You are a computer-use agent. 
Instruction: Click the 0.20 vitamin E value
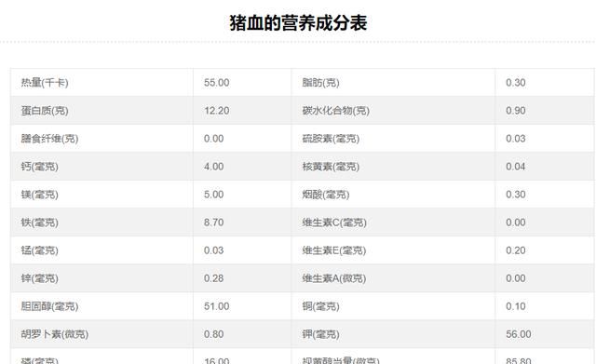(x=516, y=250)
